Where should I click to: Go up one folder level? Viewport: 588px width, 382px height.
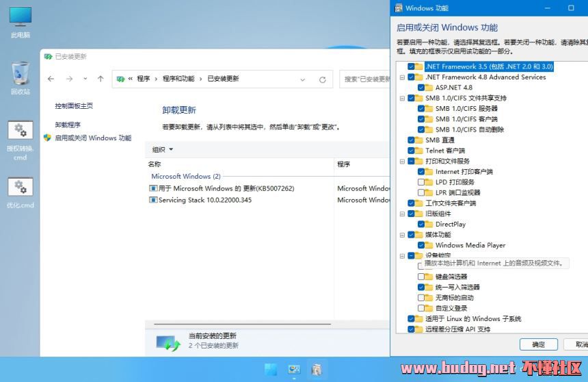pyautogui.click(x=101, y=79)
